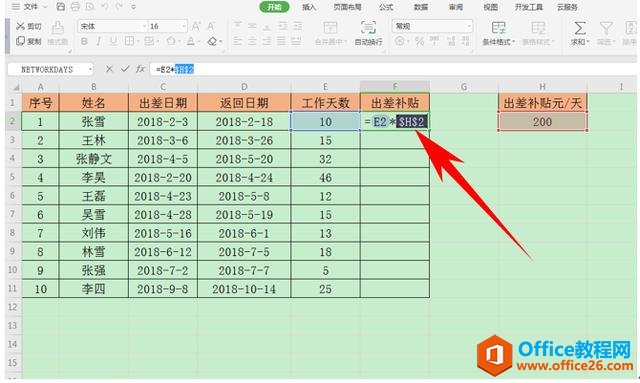The width and height of the screenshot is (640, 383).
Task: Click inside the formula bar input
Action: 393,69
